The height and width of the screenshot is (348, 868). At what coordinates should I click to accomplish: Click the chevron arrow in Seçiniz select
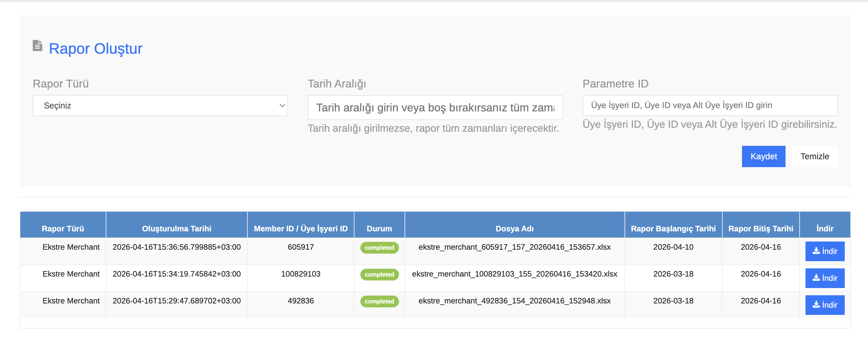coord(282,106)
